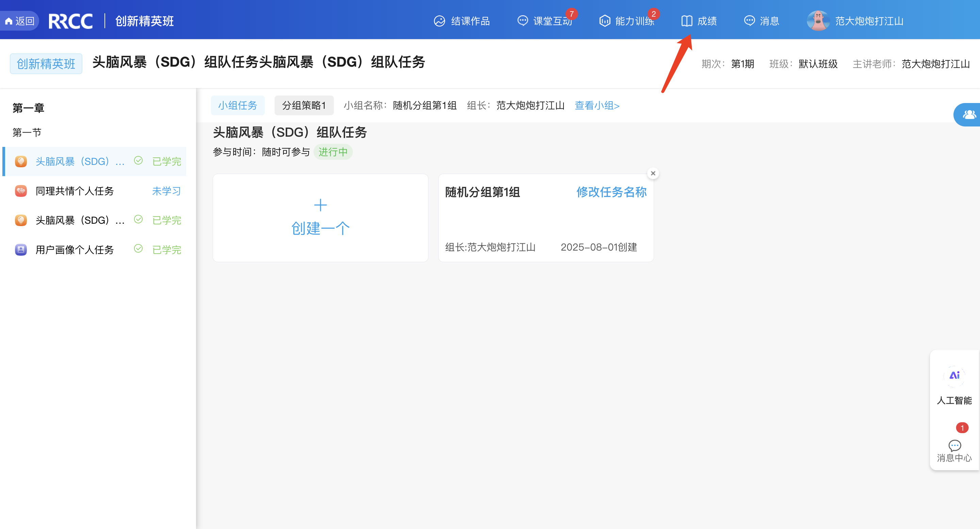Viewport: 980px width, 529px height.
Task: Click 创建一个 plus card
Action: tap(320, 218)
